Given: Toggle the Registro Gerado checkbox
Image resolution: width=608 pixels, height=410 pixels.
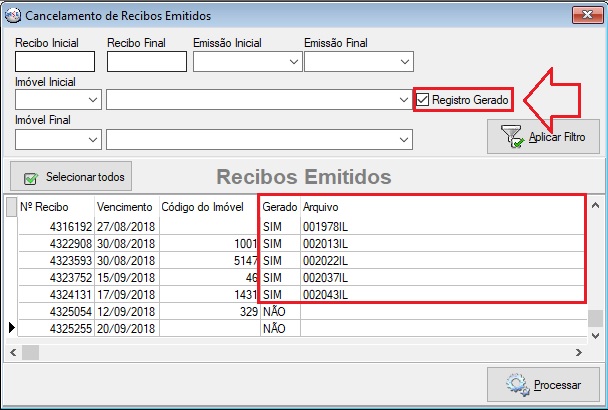Looking at the screenshot, I should [422, 100].
